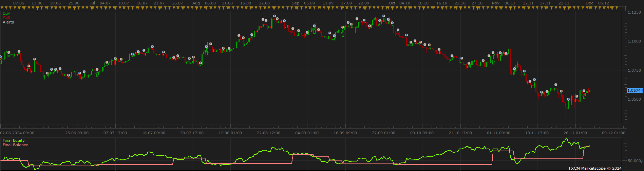This screenshot has width=644, height=171.
Task: Click the 26.11 01:00 bottom axis label
Action: (575, 133)
